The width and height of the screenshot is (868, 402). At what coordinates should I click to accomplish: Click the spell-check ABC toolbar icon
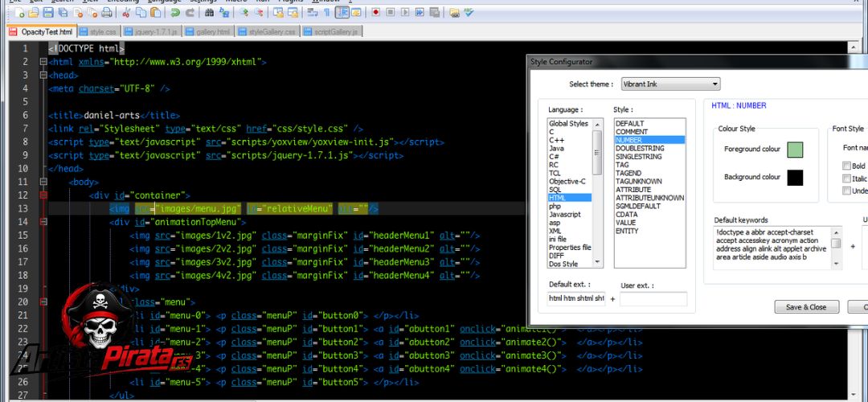click(x=469, y=12)
